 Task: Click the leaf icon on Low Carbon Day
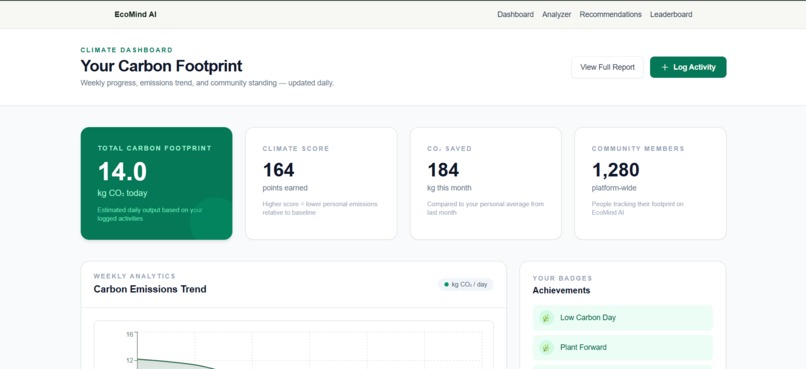[x=546, y=318]
